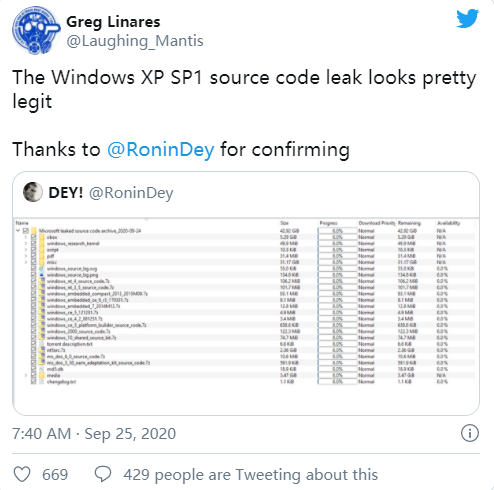Uncheck the Microsoft leaked source code archive checkbox
The height and width of the screenshot is (490, 494).
[26, 231]
